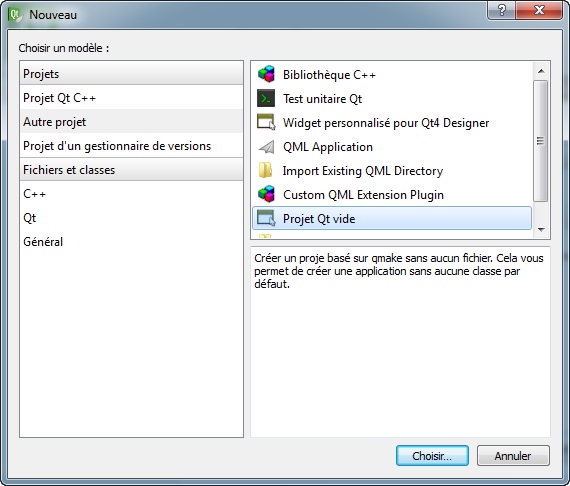This screenshot has height=486, width=570.
Task: Select Widget personnalisé pour Qt4 Designer
Action: [x=392, y=122]
